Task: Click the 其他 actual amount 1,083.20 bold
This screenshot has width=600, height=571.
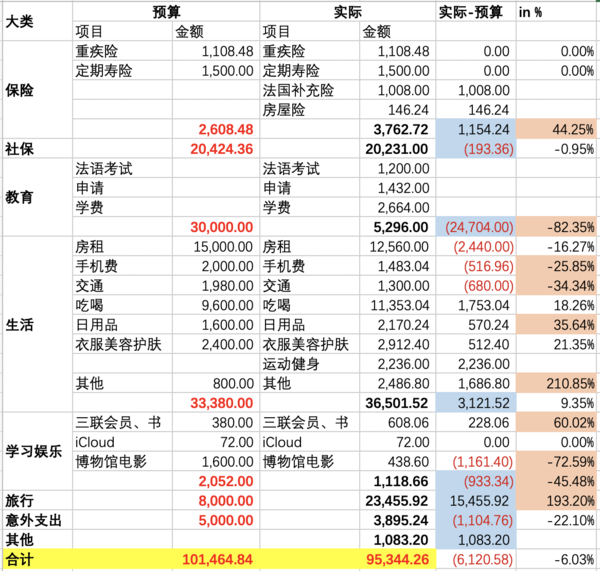Action: click(398, 539)
